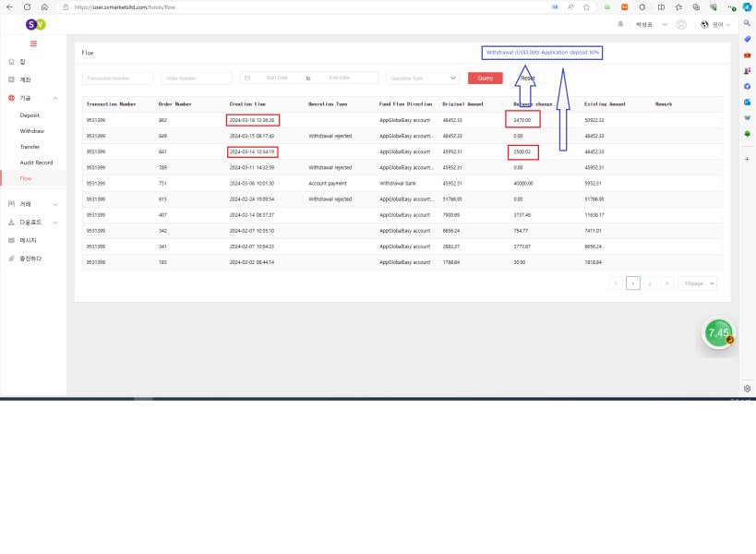Expand the 거래 sidebar section
756x554 pixels.
click(x=55, y=204)
